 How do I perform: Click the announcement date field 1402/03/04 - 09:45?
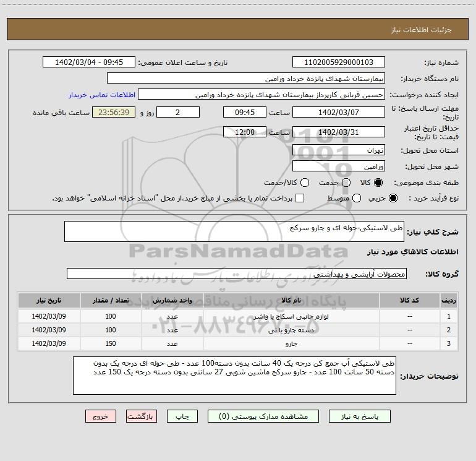(89, 62)
